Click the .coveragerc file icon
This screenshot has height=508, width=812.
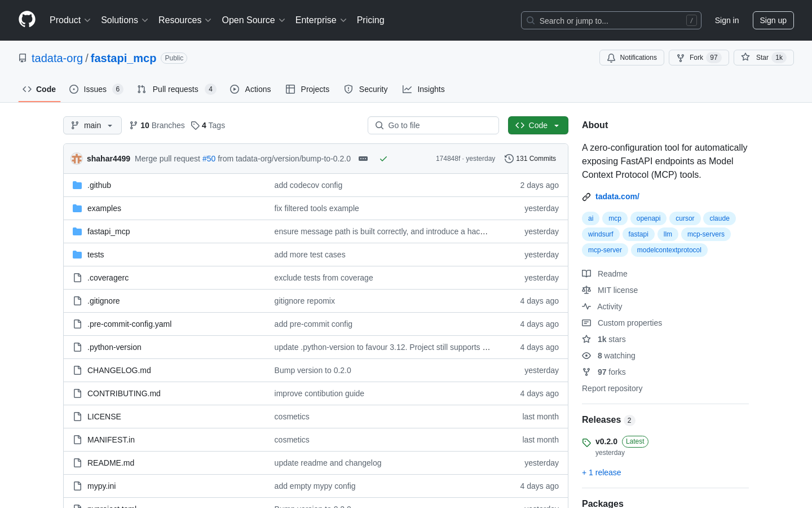[x=77, y=278]
